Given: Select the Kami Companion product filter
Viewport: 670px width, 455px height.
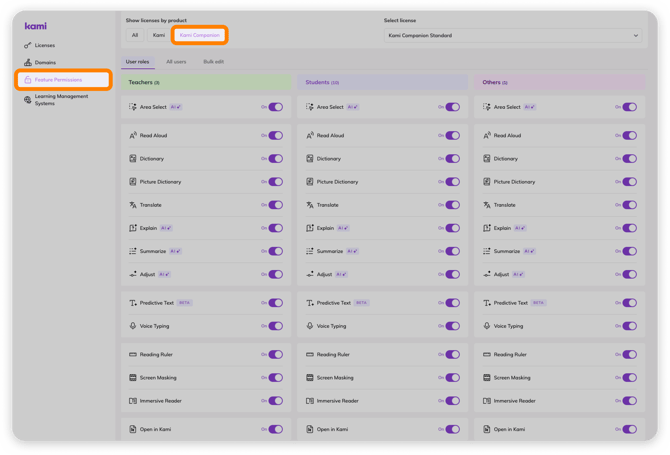Looking at the screenshot, I should [200, 35].
